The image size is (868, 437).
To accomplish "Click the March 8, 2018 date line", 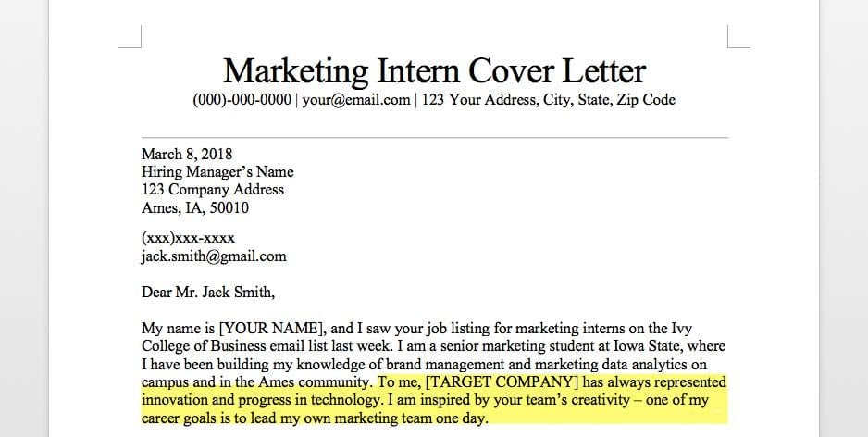I will pos(187,154).
